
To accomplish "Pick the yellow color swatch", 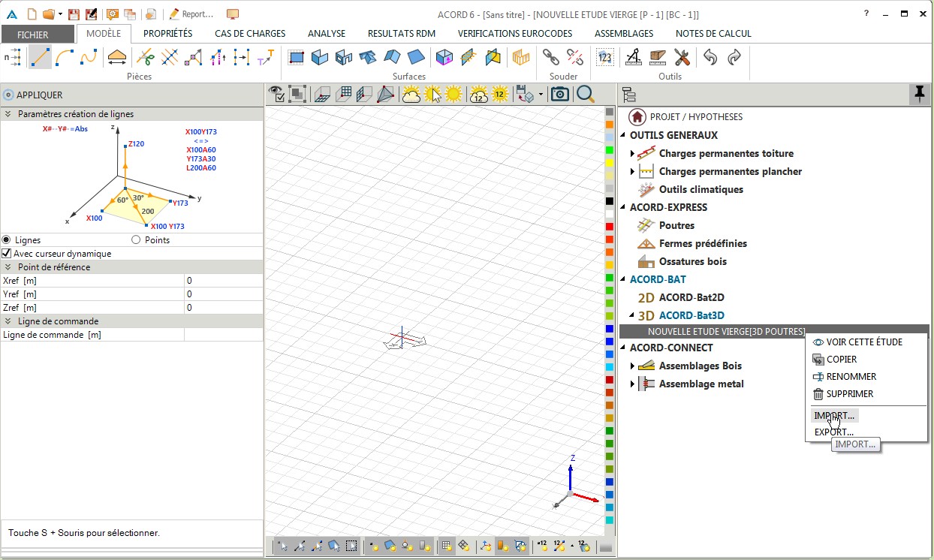I will 610,163.
